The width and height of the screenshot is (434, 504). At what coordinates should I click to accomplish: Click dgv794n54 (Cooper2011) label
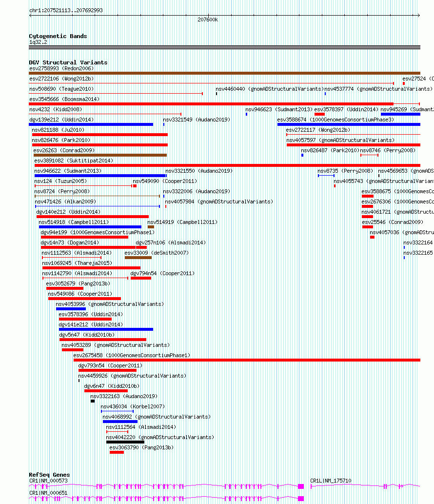click(x=162, y=274)
